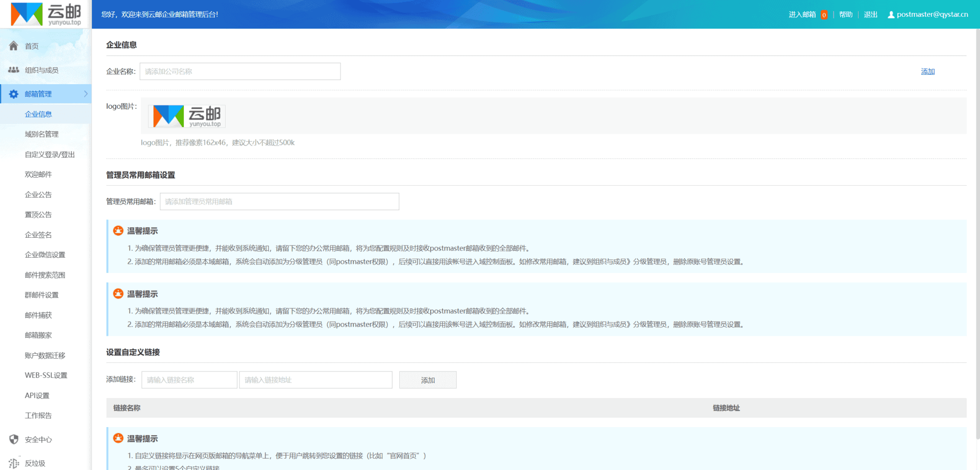Click the 反垃圾 icon in sidebar
Image resolution: width=980 pixels, height=470 pixels.
point(14,463)
